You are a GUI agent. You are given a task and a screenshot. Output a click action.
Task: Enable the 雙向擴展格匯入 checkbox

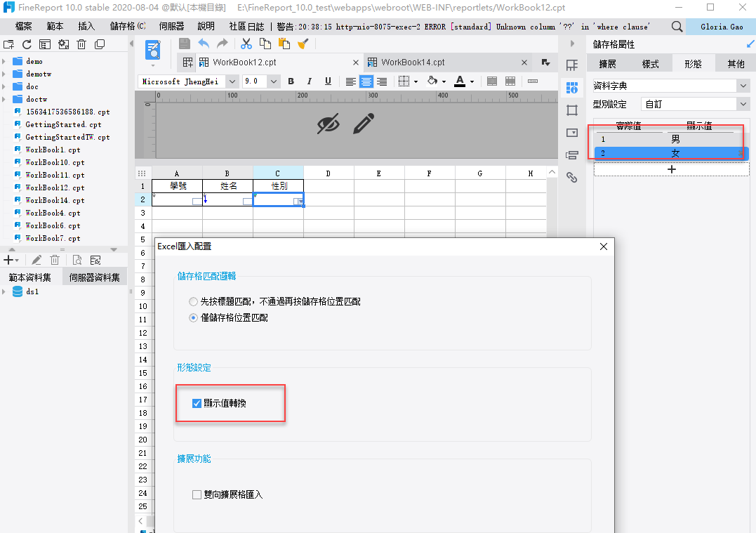click(x=196, y=494)
